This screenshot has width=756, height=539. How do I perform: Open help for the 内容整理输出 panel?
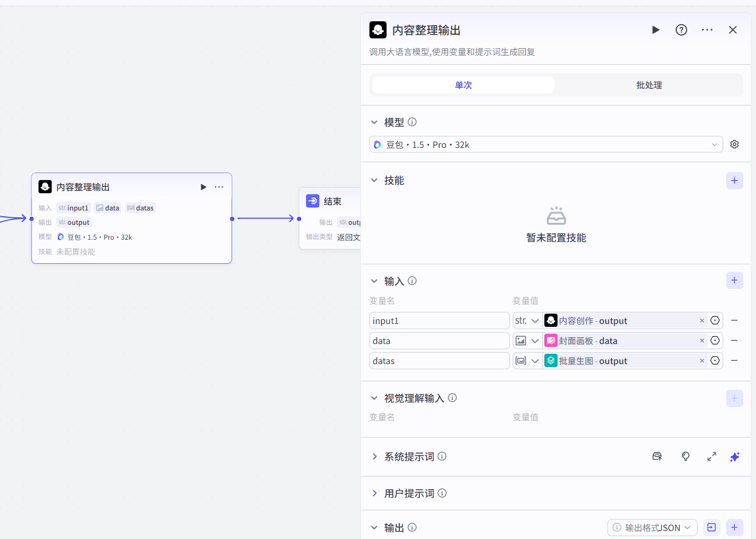681,30
